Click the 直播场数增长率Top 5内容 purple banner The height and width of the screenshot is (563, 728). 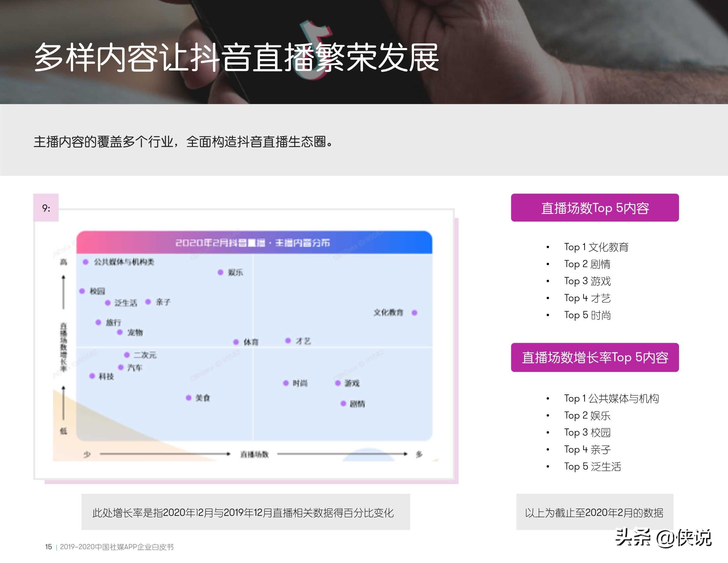tap(595, 357)
